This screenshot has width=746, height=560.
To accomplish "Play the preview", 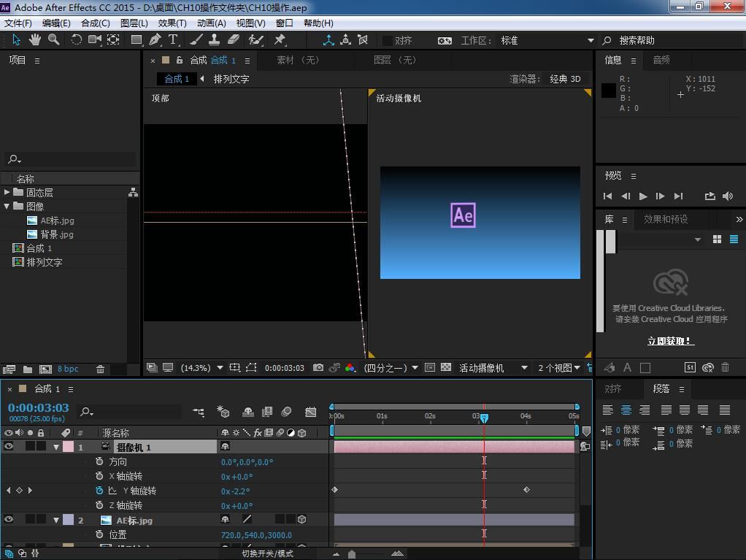I will 643,196.
